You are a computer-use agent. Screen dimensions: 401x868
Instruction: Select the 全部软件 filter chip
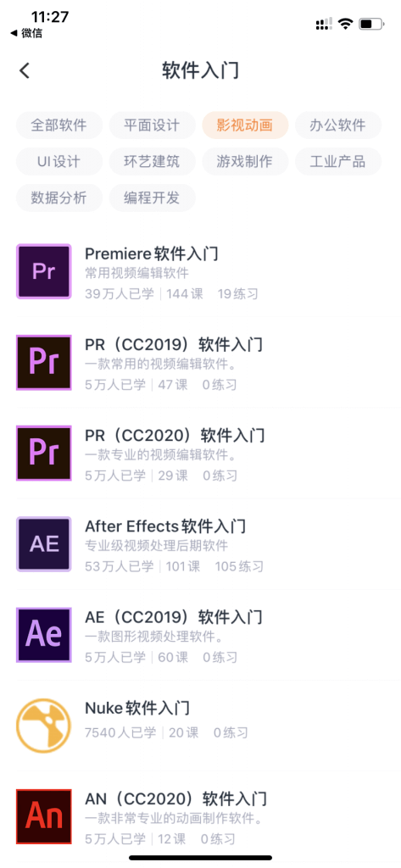click(59, 125)
